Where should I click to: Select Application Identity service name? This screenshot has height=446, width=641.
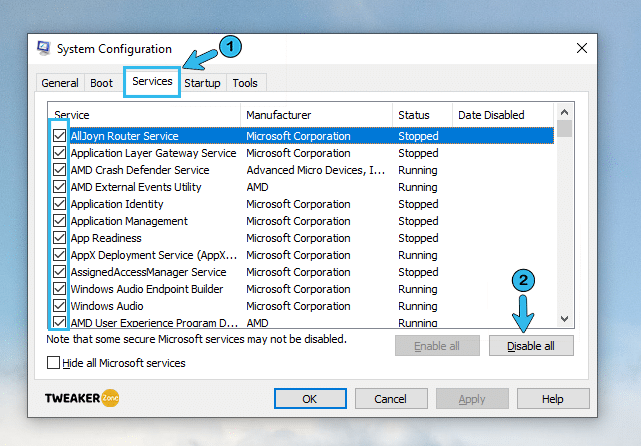tap(117, 204)
